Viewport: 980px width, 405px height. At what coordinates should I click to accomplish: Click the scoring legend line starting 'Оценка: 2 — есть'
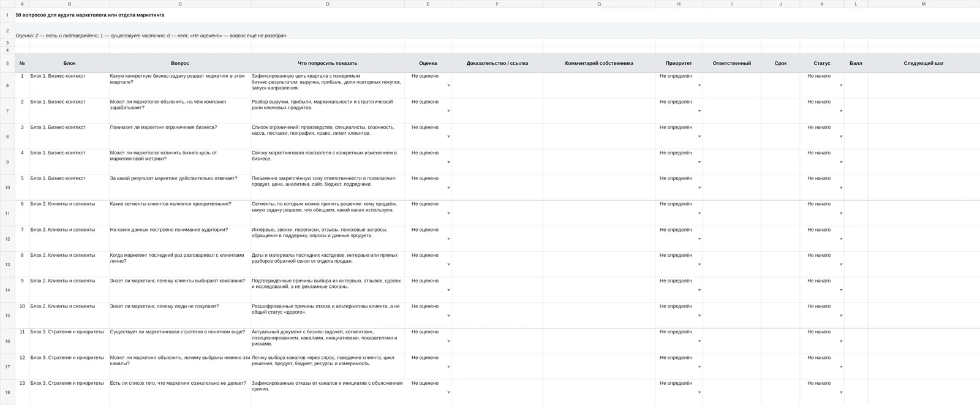(x=151, y=36)
